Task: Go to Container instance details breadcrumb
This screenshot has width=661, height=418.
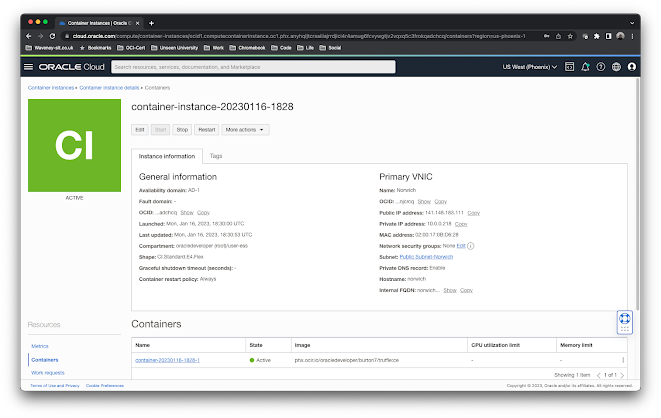Action: coord(109,88)
